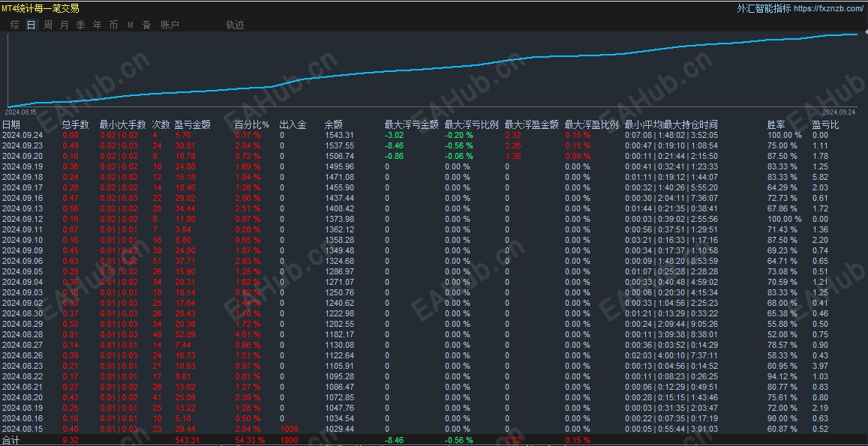This screenshot has width=868, height=446.
Task: Click the 合计 totals row label
Action: (x=11, y=441)
